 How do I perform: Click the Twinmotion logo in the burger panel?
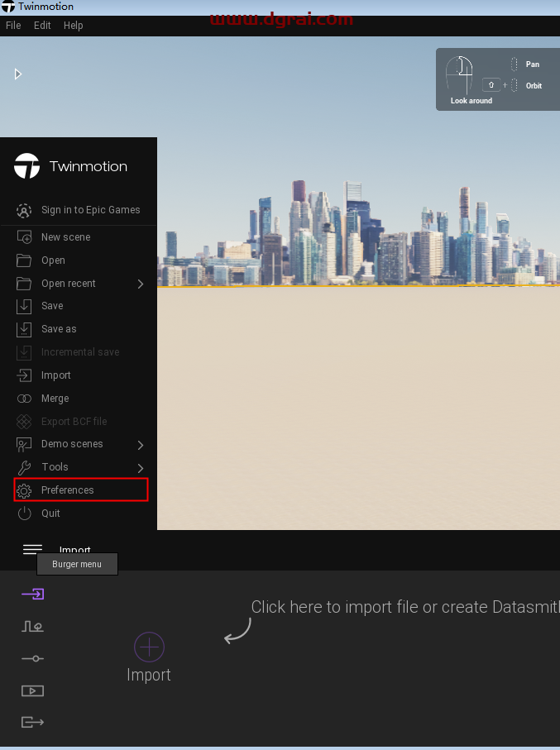26,166
